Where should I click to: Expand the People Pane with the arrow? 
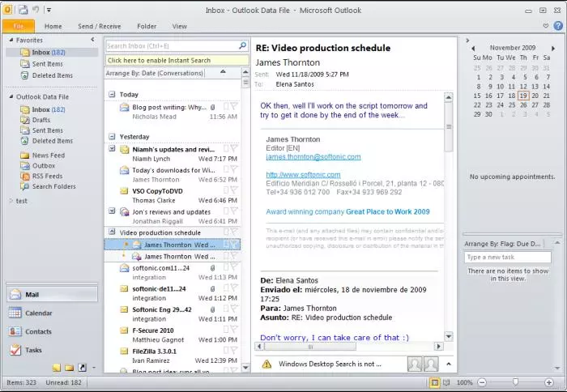tap(449, 364)
